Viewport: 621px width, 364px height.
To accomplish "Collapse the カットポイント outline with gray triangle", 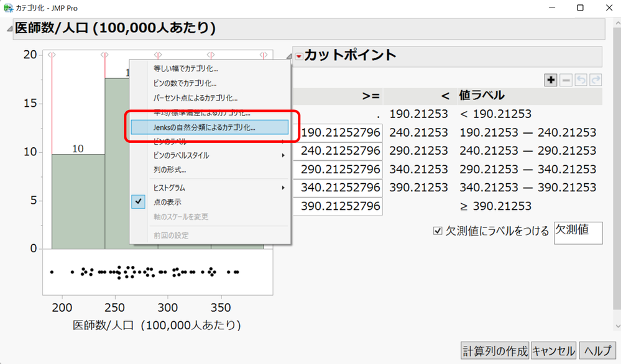I will coord(288,57).
